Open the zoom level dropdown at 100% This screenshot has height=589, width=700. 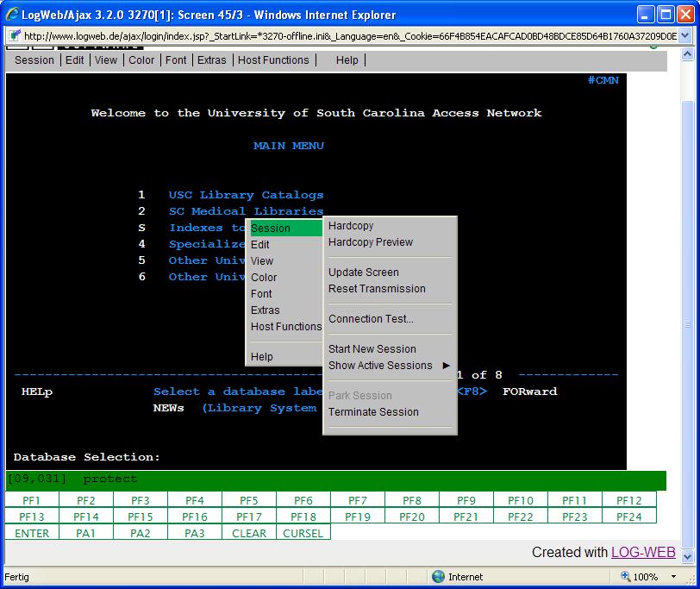tap(673, 577)
